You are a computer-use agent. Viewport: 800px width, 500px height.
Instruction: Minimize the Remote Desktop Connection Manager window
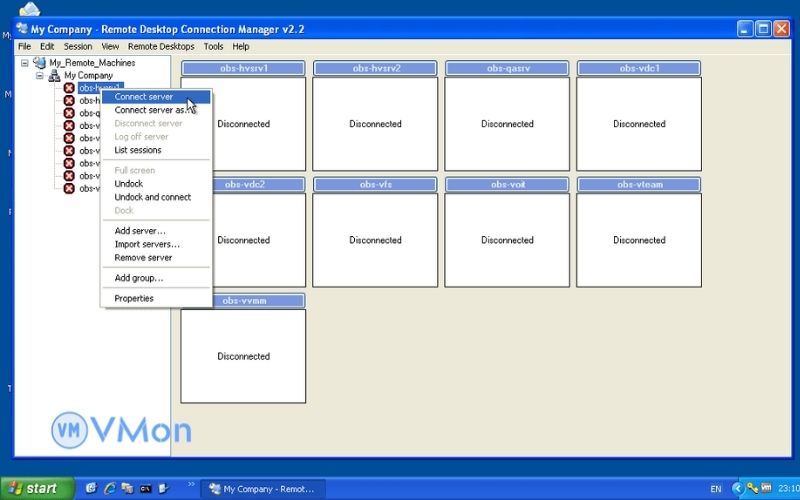click(x=745, y=29)
